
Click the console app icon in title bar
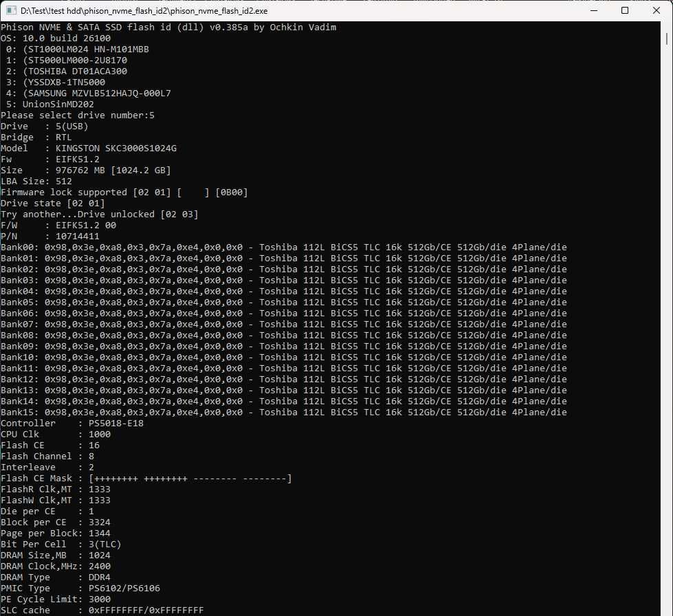pos(12,10)
